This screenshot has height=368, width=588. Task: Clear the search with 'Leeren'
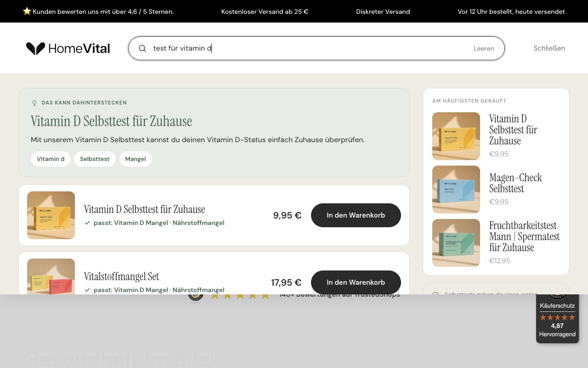pyautogui.click(x=484, y=48)
